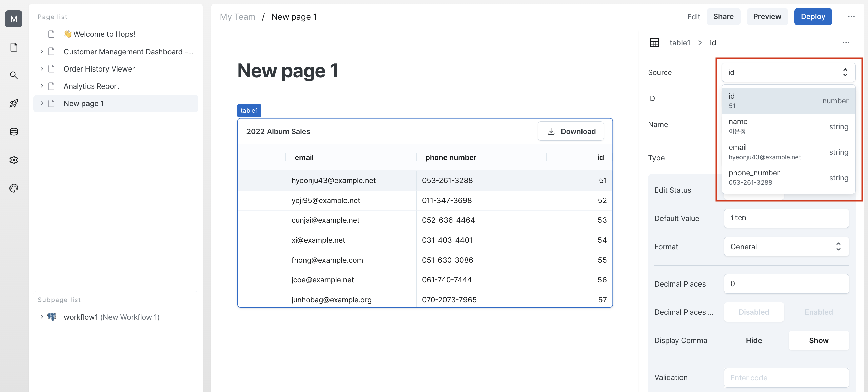Expand the workflow1 subpage item
Screen dimensions: 868x392
pyautogui.click(x=42, y=317)
